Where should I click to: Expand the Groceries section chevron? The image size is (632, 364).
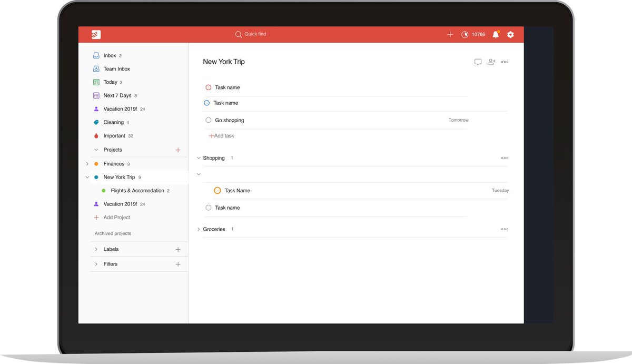coord(199,229)
